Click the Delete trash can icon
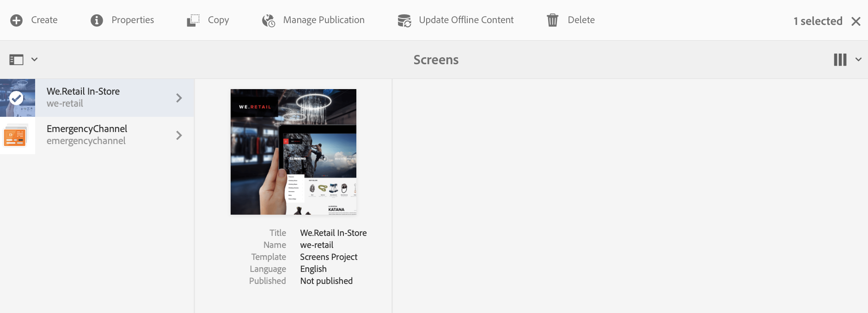 pos(552,20)
